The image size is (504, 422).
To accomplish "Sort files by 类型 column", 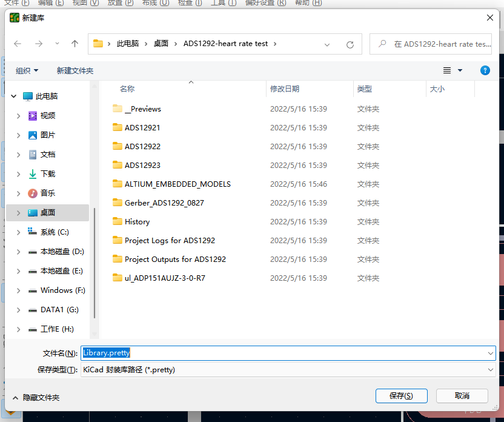I will pyautogui.click(x=365, y=89).
